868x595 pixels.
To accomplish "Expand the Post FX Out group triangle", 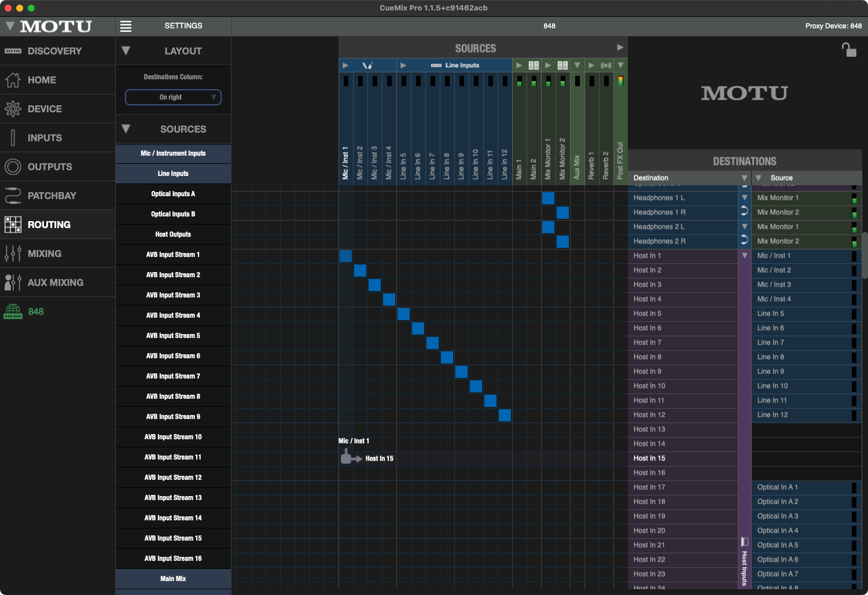I will (620, 65).
